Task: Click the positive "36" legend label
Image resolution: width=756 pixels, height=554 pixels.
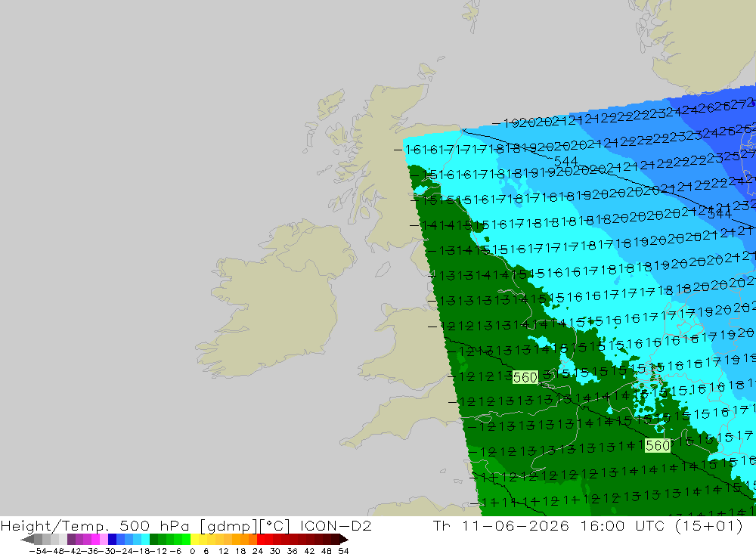Action: 292,551
